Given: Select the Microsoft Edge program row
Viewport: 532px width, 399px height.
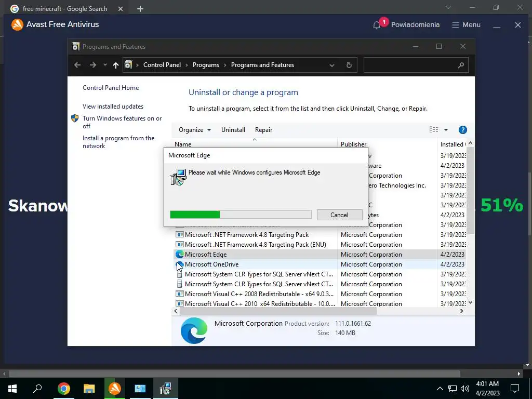Looking at the screenshot, I should pos(320,255).
